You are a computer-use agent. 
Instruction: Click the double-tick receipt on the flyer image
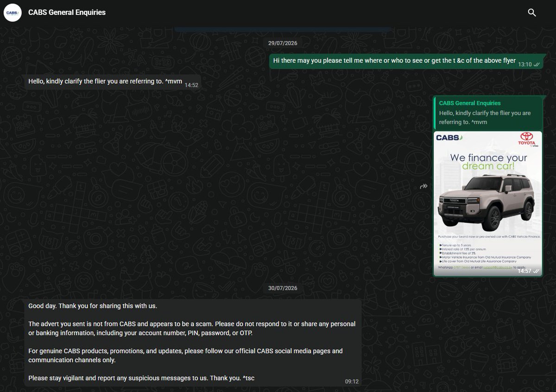coord(536,271)
